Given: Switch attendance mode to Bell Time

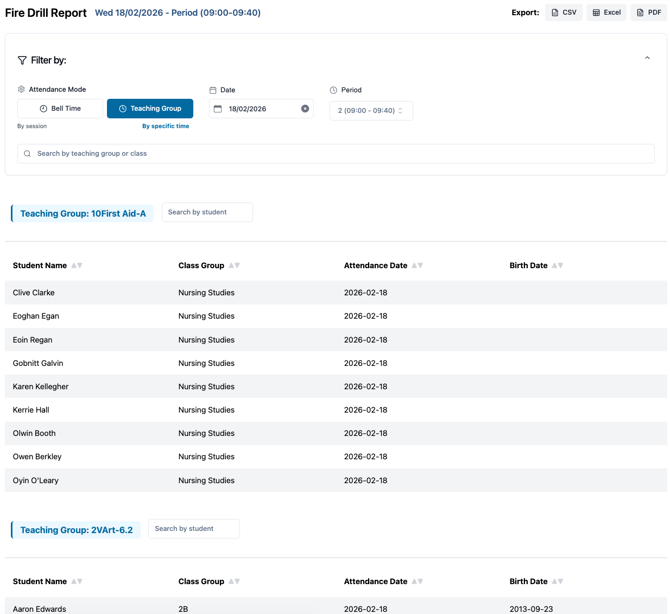Looking at the screenshot, I should pyautogui.click(x=60, y=109).
